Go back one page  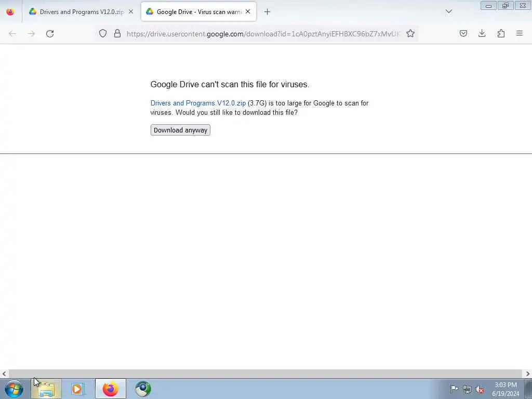[12, 34]
